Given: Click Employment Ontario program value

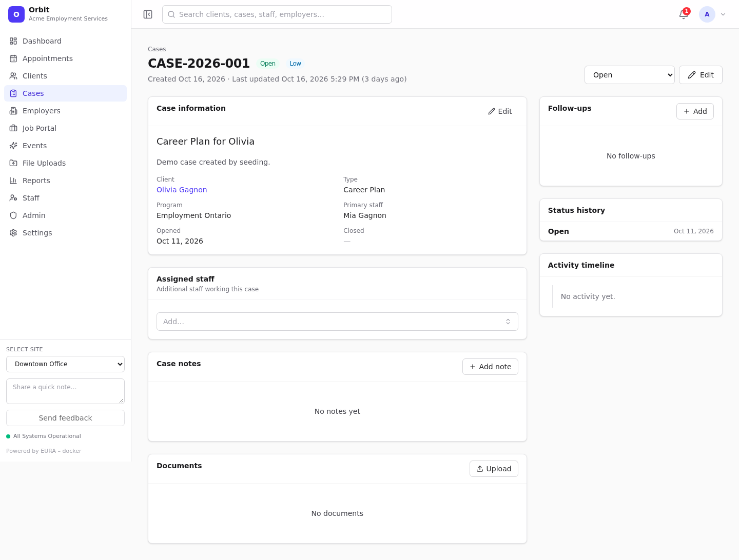Looking at the screenshot, I should click(193, 215).
